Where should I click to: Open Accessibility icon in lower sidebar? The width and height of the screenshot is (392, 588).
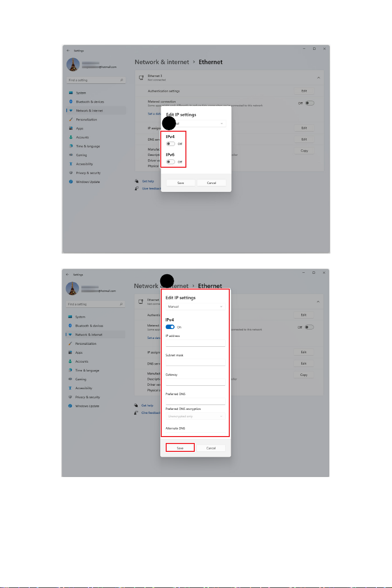tap(70, 388)
